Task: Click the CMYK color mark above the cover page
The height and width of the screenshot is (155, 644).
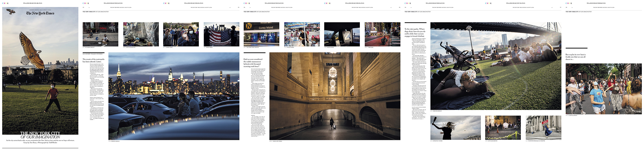Action: click(x=5, y=3)
